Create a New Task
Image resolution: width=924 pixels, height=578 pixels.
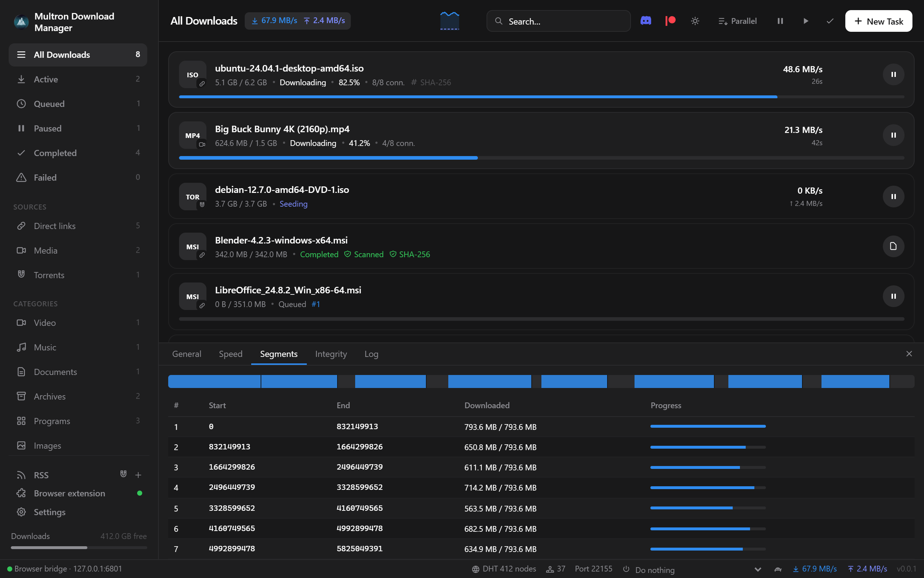click(x=879, y=21)
